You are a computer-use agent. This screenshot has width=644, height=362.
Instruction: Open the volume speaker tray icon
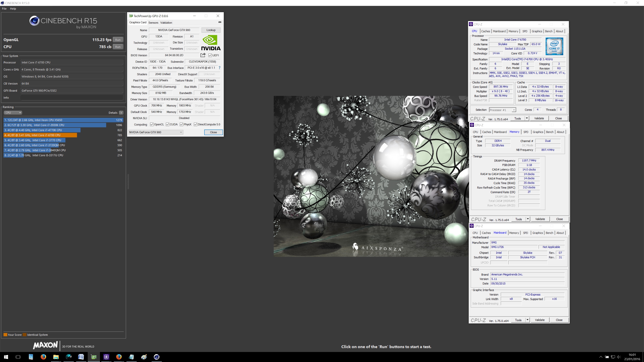pyautogui.click(x=619, y=357)
